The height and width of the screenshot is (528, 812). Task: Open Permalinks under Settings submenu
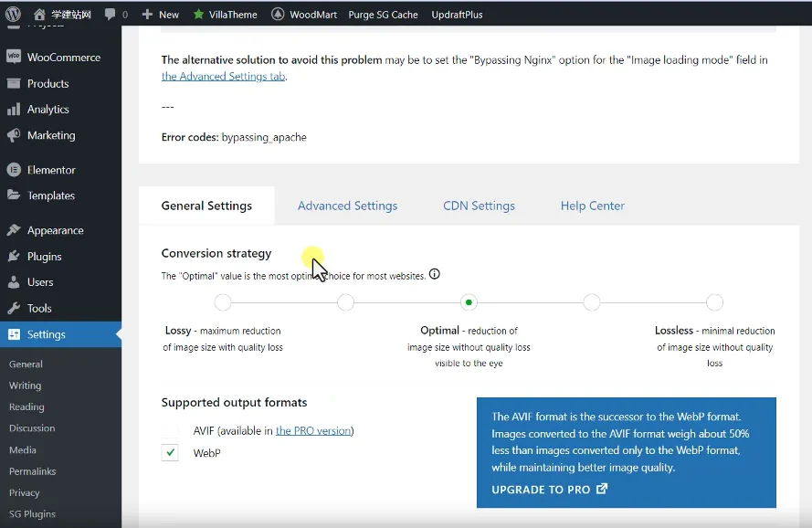point(33,471)
